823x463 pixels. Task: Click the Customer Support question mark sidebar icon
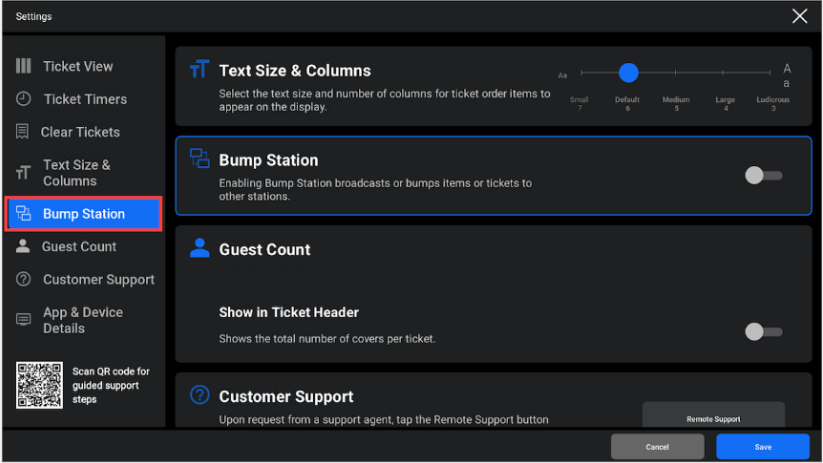pyautogui.click(x=23, y=279)
